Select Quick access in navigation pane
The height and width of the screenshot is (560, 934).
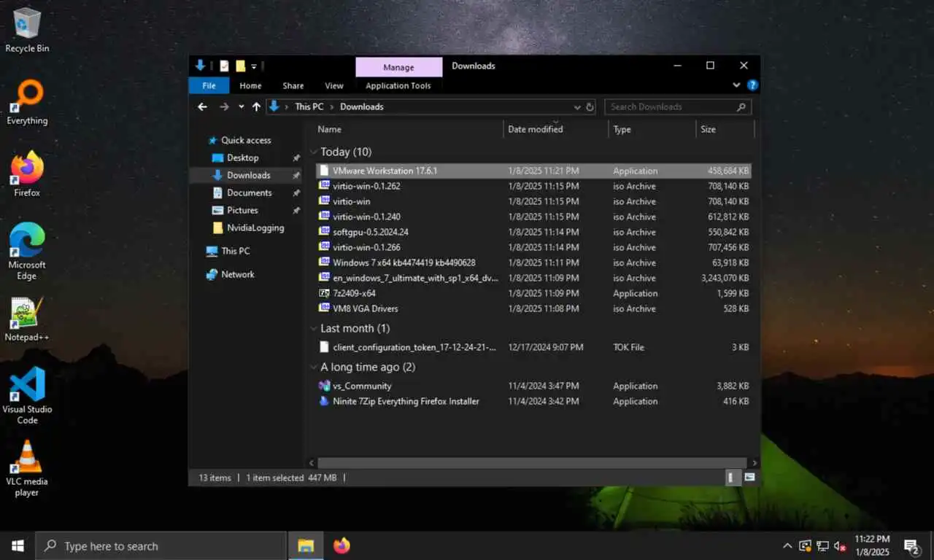click(246, 140)
